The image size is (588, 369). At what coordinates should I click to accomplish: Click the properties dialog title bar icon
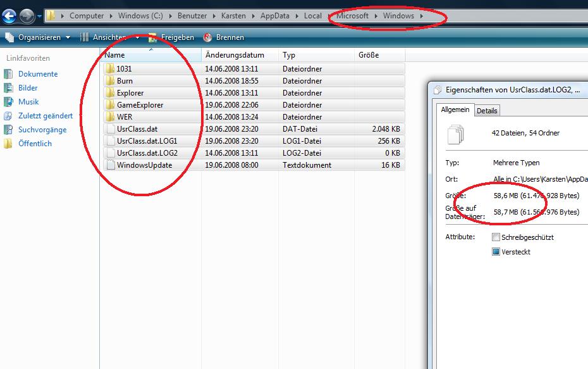438,90
